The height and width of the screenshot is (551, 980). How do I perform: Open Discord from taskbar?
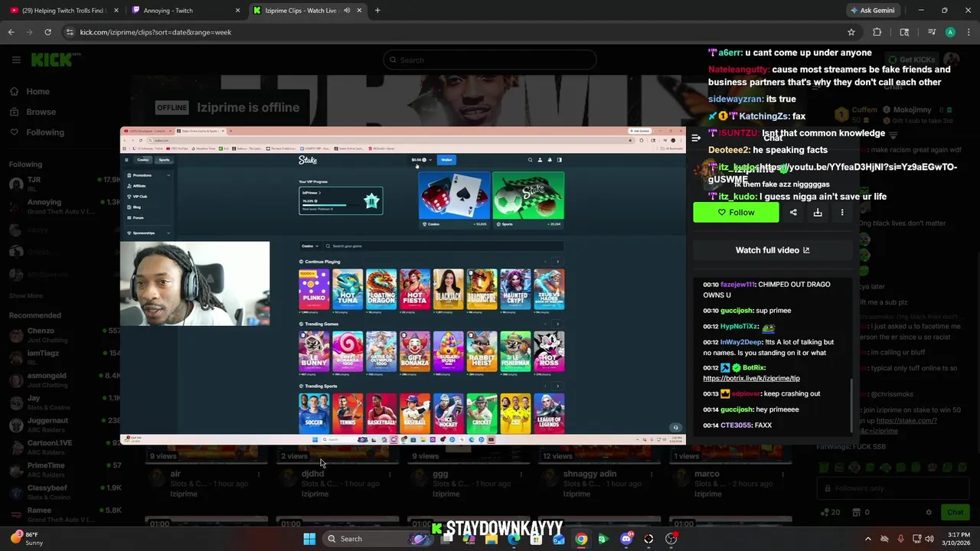pyautogui.click(x=626, y=539)
